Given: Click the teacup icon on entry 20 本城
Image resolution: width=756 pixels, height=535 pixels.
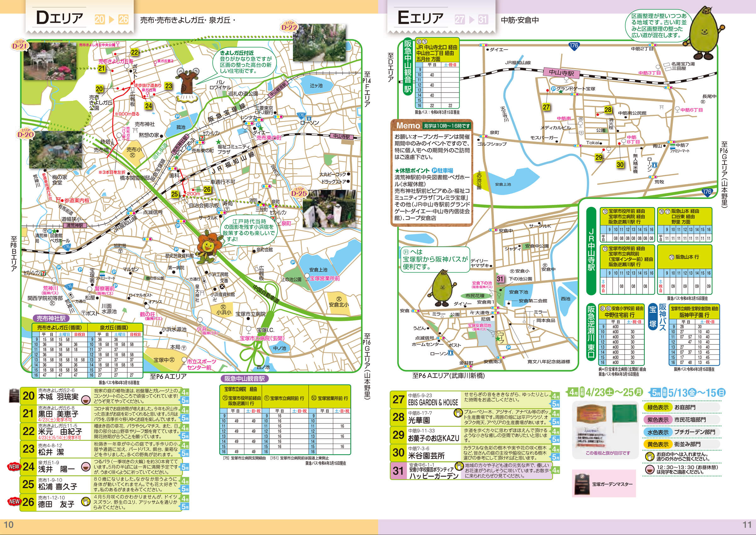Looking at the screenshot, I should click(86, 400).
